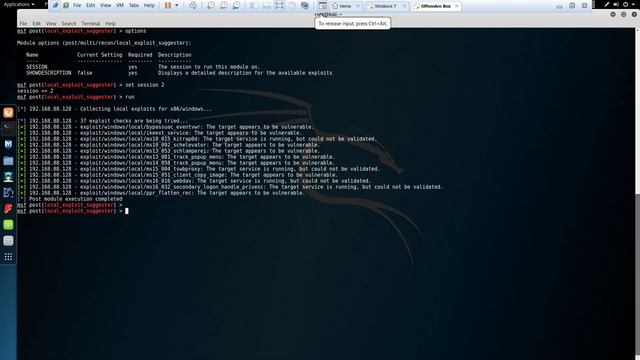
Task: Revert to snapshot toolbar icon
Action: 223,5
